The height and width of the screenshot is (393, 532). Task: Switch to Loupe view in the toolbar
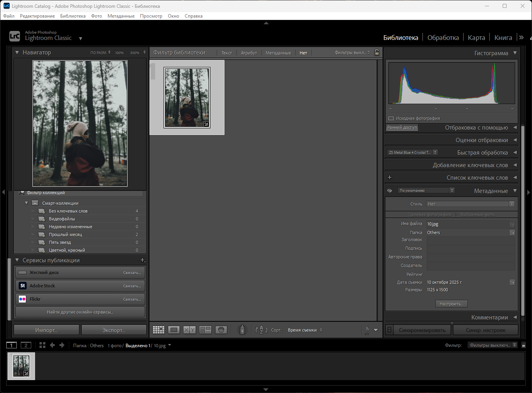(174, 330)
